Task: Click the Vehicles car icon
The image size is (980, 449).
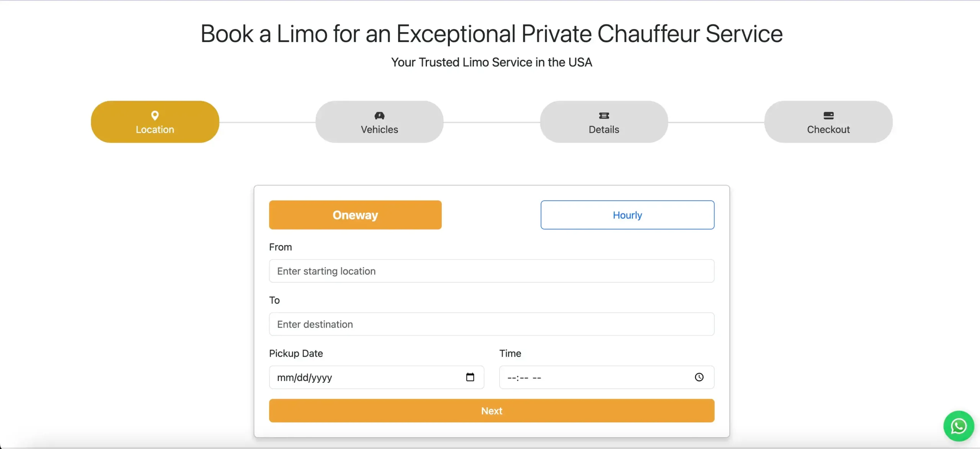Action: (379, 115)
